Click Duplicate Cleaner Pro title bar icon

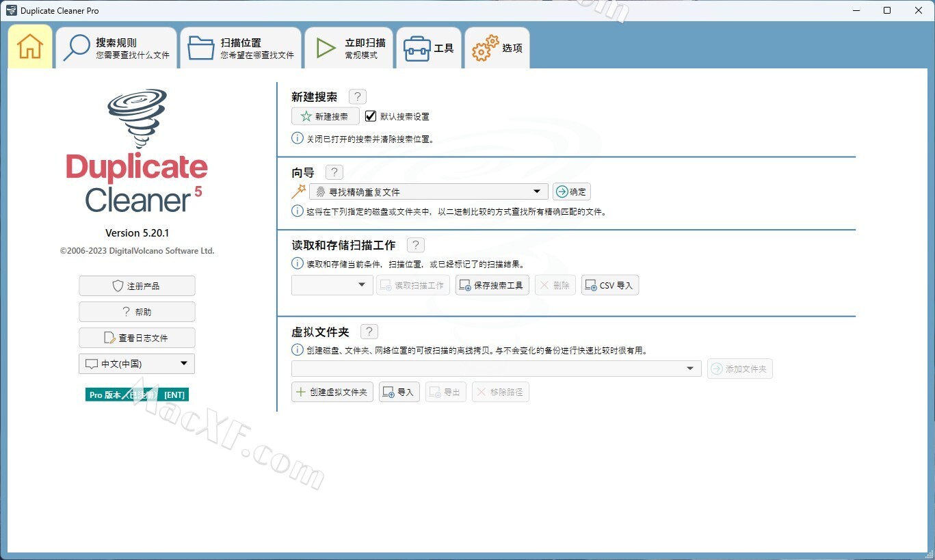click(11, 11)
